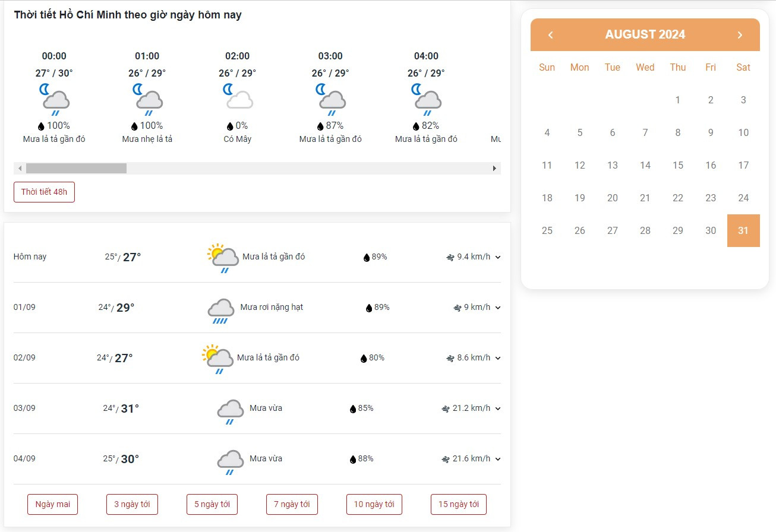Select August 20 in the calendar
Image resolution: width=776 pixels, height=532 pixels.
click(613, 198)
